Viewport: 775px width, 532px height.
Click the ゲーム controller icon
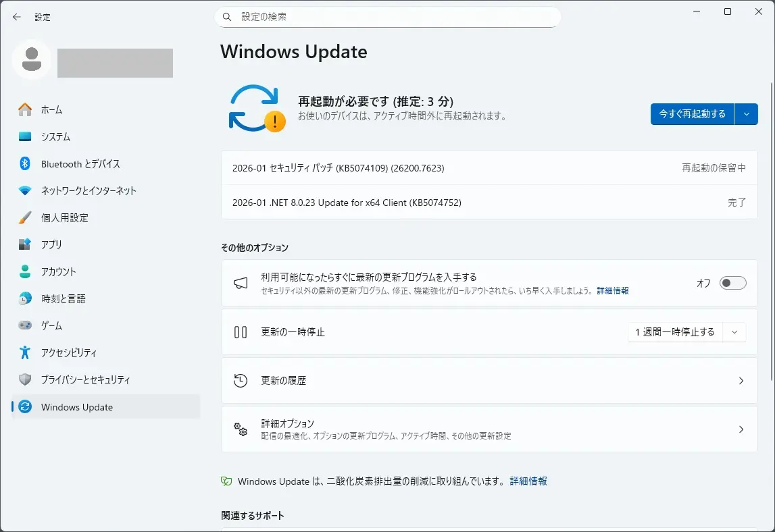25,325
